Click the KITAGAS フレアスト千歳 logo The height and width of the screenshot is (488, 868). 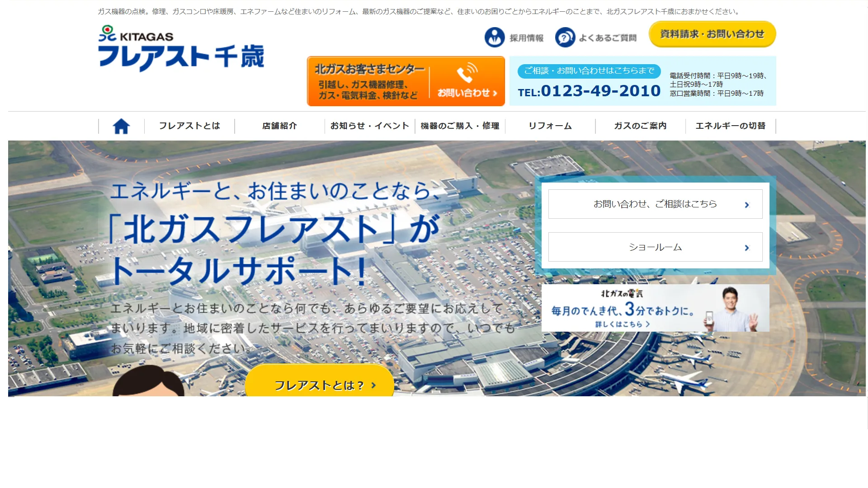pos(181,48)
